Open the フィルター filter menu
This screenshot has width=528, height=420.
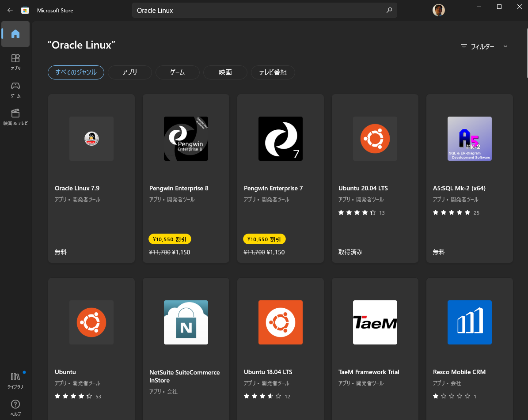coord(484,46)
